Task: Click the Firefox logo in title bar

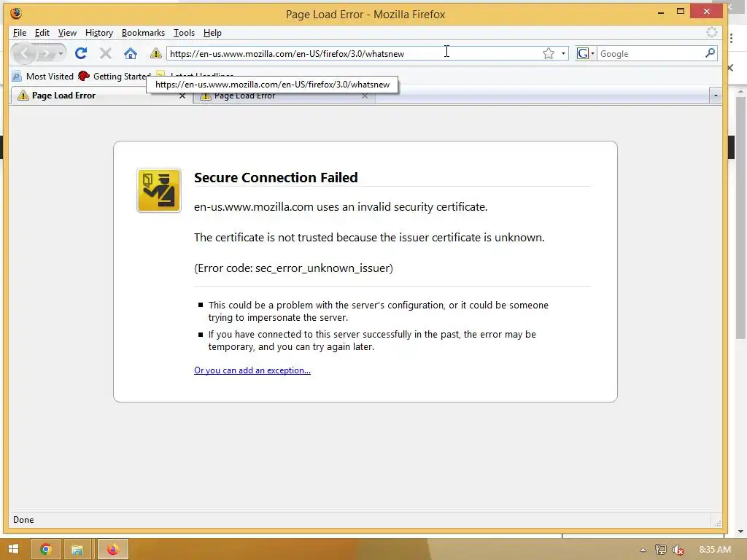Action: (16, 13)
